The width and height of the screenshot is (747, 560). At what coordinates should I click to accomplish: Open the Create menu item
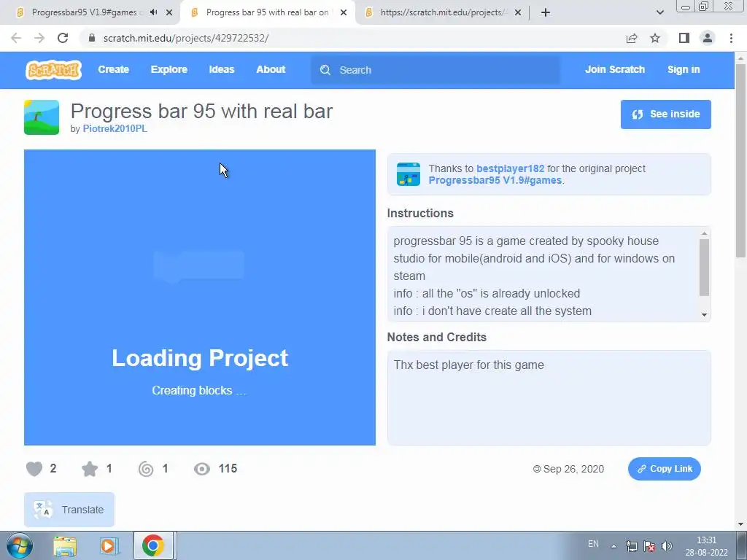113,69
